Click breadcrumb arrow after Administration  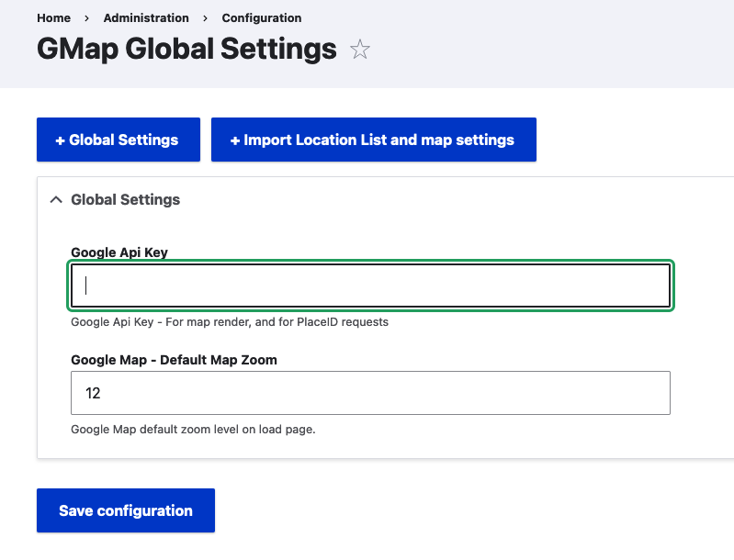pyautogui.click(x=205, y=18)
